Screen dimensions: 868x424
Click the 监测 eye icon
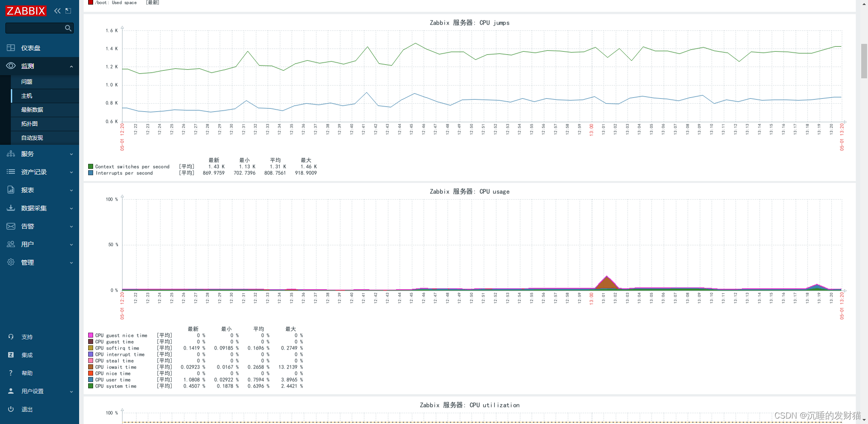click(x=11, y=66)
